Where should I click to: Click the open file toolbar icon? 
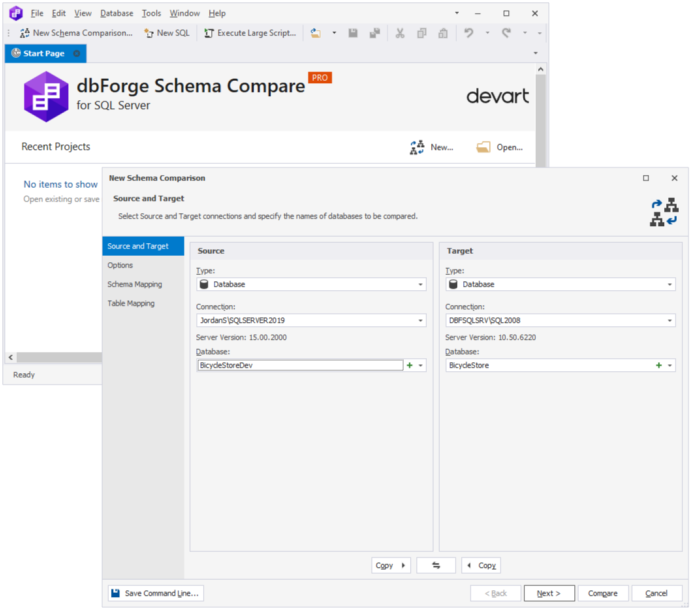pyautogui.click(x=316, y=33)
